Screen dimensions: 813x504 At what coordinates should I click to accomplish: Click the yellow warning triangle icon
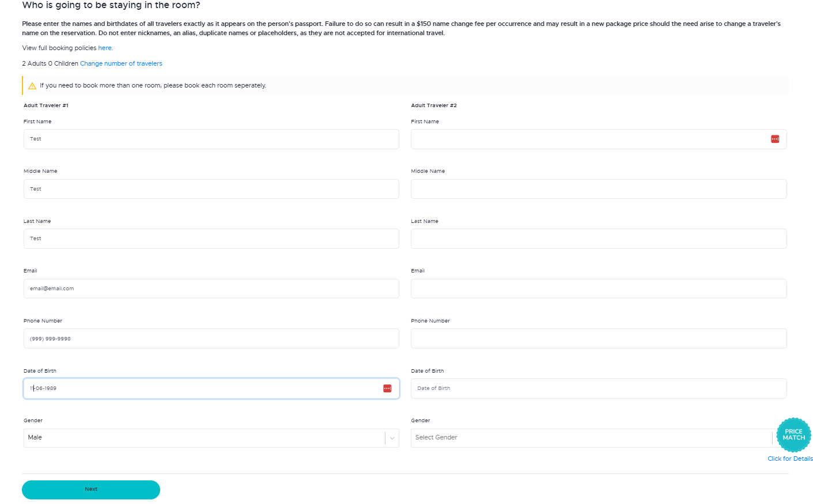pos(32,86)
